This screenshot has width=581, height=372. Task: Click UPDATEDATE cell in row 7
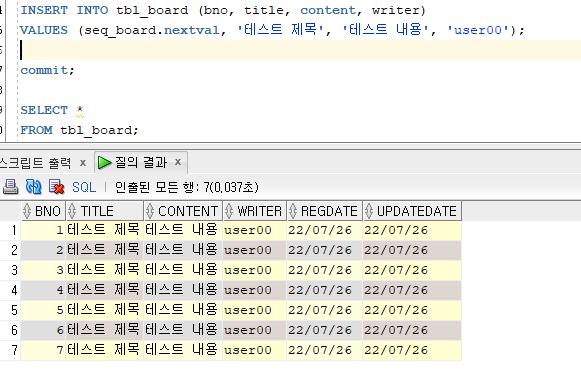pos(412,351)
